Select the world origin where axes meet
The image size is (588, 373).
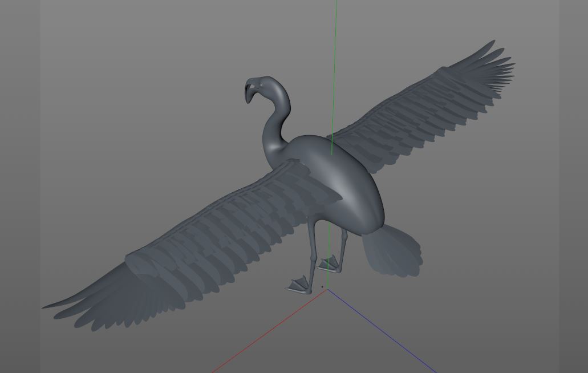pos(328,289)
